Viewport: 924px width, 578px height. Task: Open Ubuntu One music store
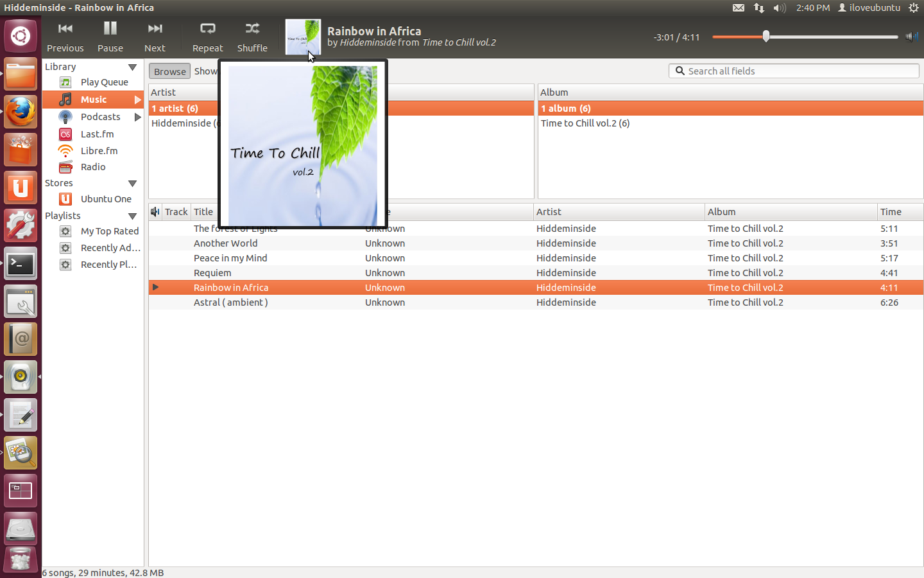[x=106, y=199]
